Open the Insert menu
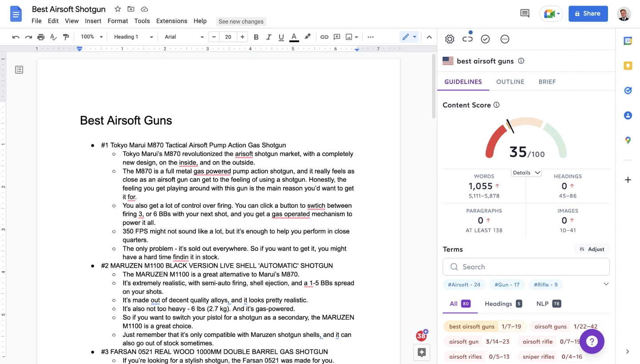 (93, 21)
